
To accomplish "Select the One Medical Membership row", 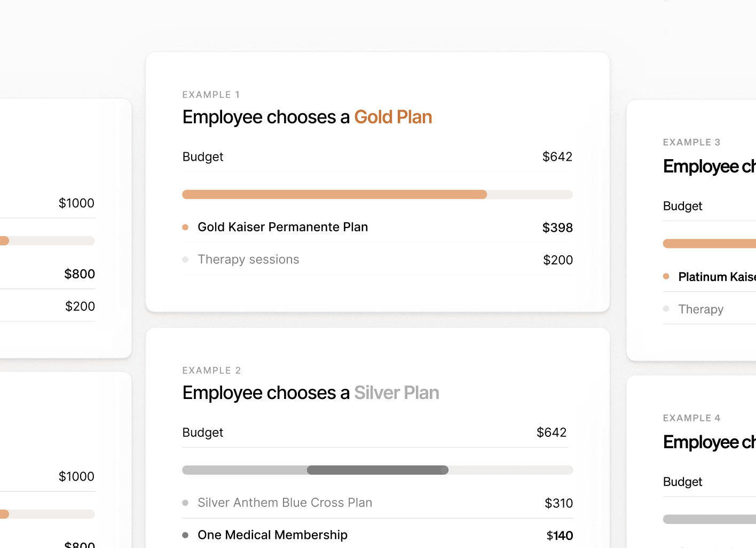I will (272, 535).
